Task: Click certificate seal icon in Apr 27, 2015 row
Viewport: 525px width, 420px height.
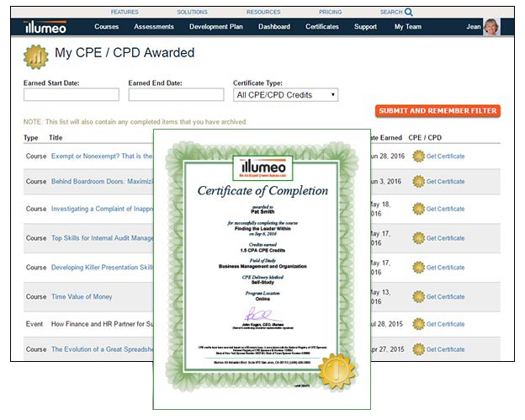Action: click(x=418, y=349)
